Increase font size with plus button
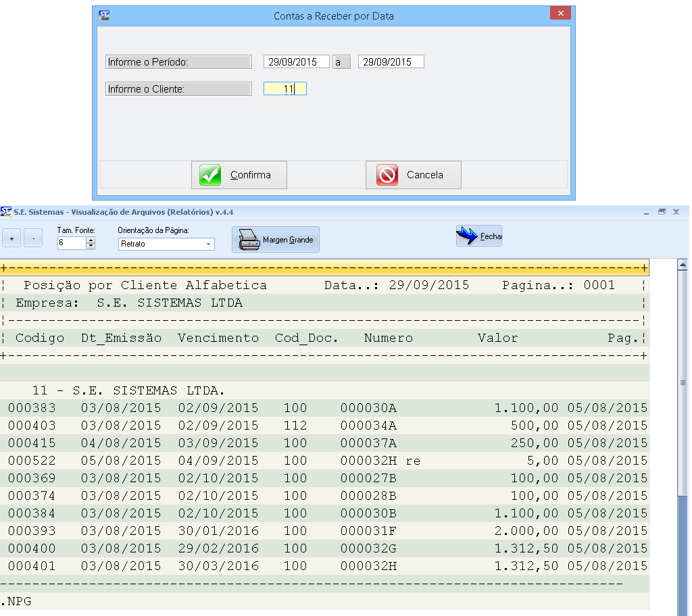This screenshot has height=616, width=692. (11, 238)
